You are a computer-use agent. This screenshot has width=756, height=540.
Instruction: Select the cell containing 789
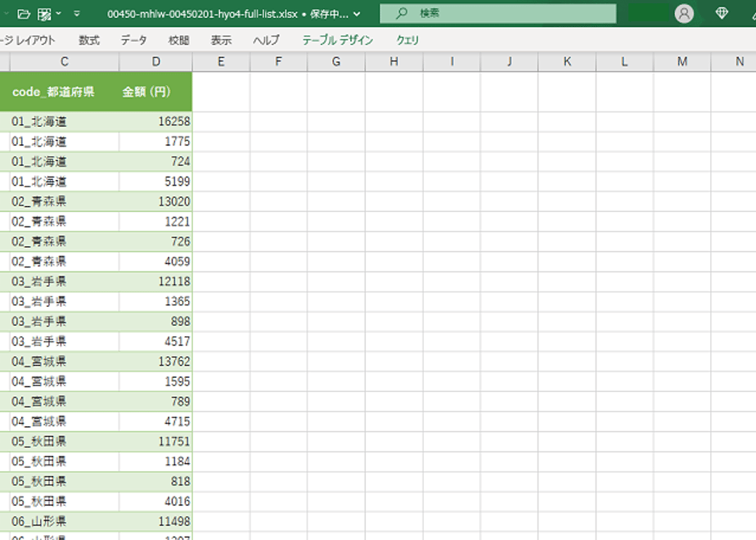point(155,402)
